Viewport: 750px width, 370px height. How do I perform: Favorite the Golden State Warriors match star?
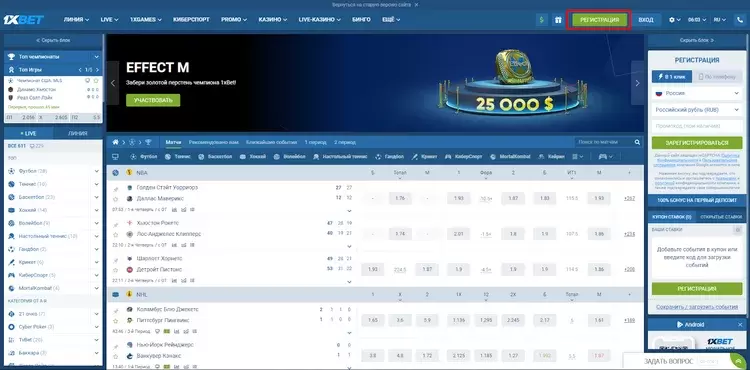115,198
